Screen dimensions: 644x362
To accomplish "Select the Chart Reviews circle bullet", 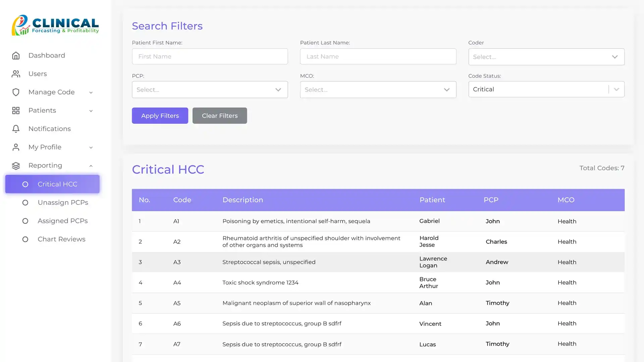I will coord(25,239).
